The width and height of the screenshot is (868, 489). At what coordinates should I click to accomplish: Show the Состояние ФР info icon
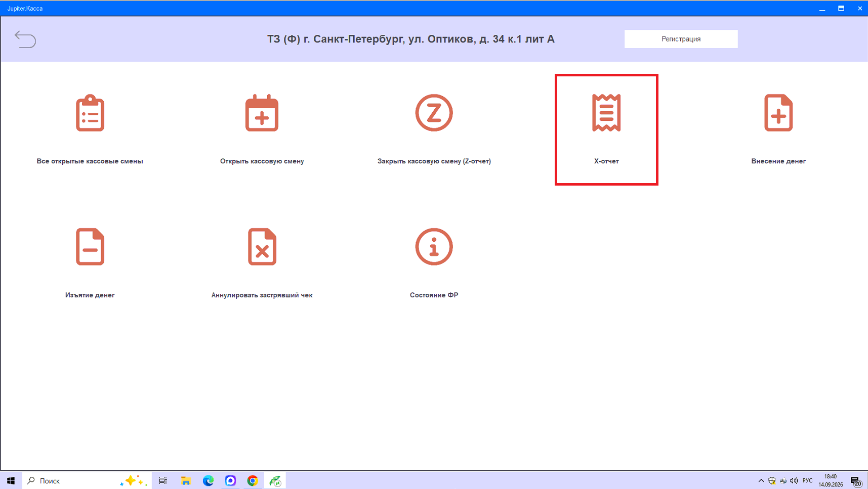(434, 247)
